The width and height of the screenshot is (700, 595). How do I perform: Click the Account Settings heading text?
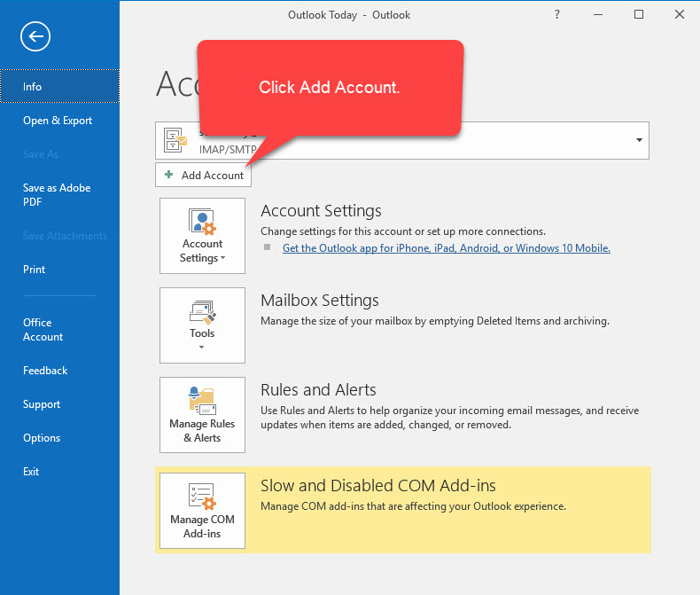(x=321, y=211)
